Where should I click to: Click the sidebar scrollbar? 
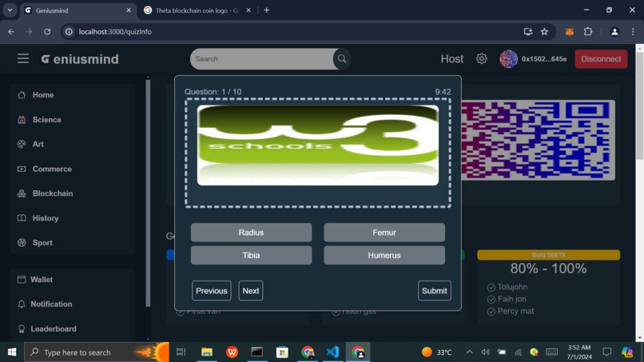[x=148, y=193]
